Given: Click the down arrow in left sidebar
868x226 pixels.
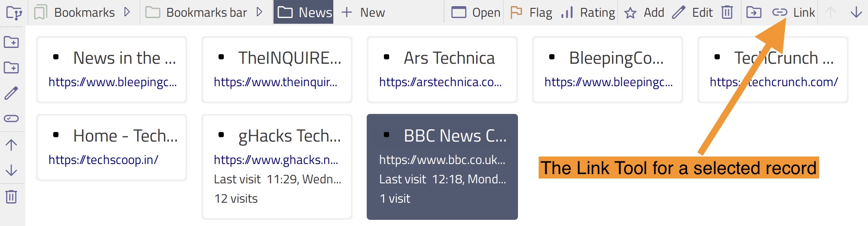Looking at the screenshot, I should click(11, 170).
